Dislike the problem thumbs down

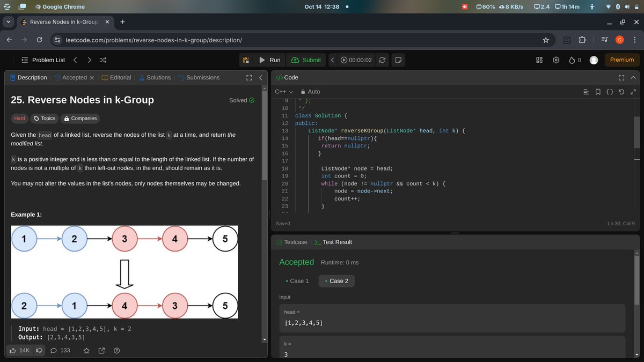click(39, 351)
